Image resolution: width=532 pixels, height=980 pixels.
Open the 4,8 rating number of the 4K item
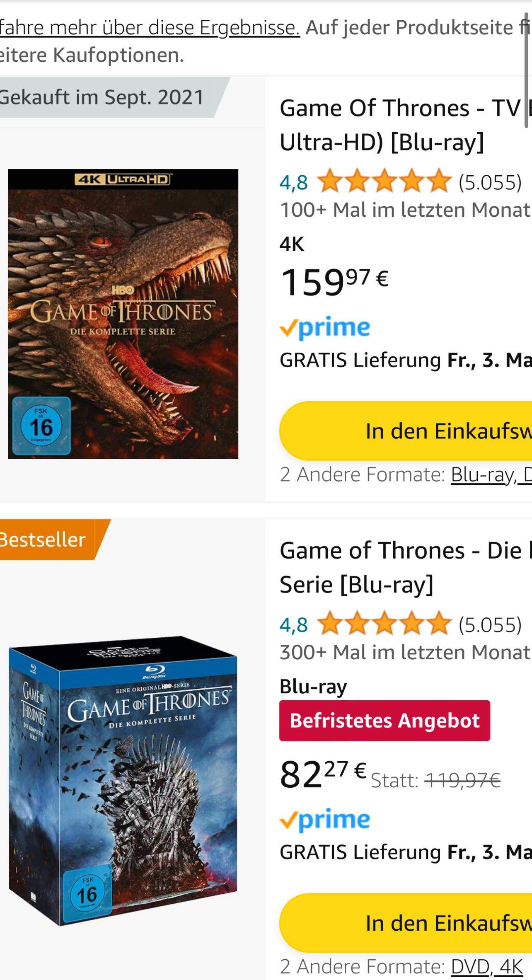[x=294, y=182]
